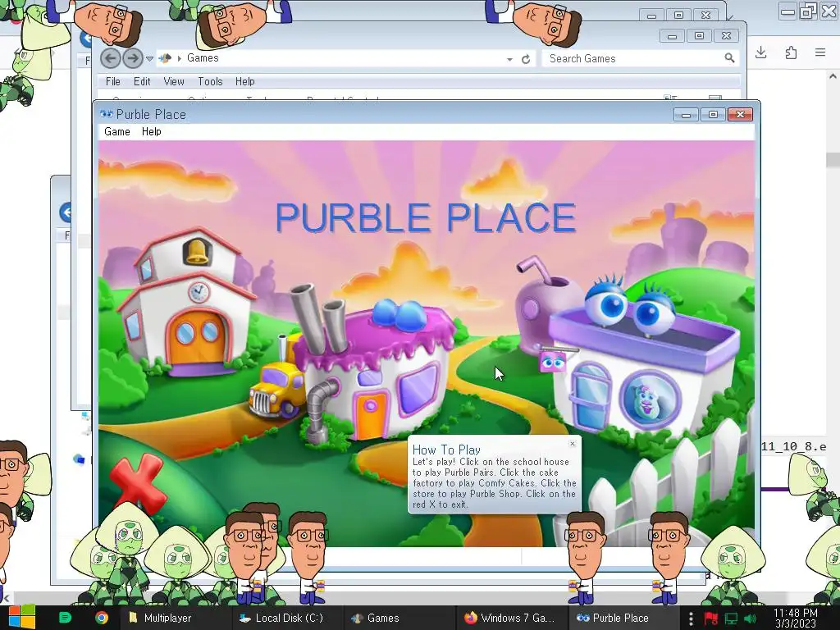840x630 pixels.
Task: Switch to Games taskbar window
Action: point(400,618)
